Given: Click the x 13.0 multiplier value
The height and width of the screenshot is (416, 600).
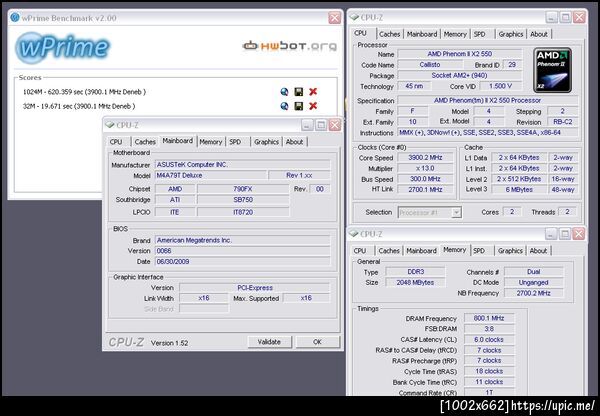Looking at the screenshot, I should coord(425,168).
